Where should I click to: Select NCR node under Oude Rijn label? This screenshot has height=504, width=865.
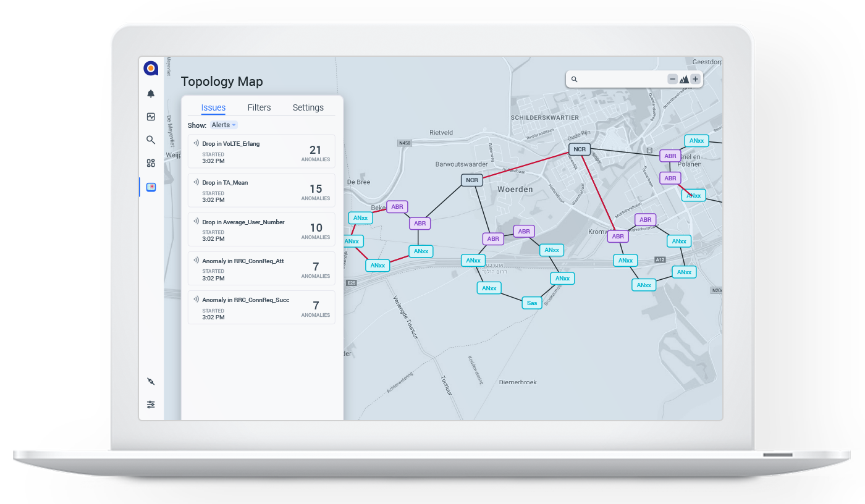click(x=580, y=149)
